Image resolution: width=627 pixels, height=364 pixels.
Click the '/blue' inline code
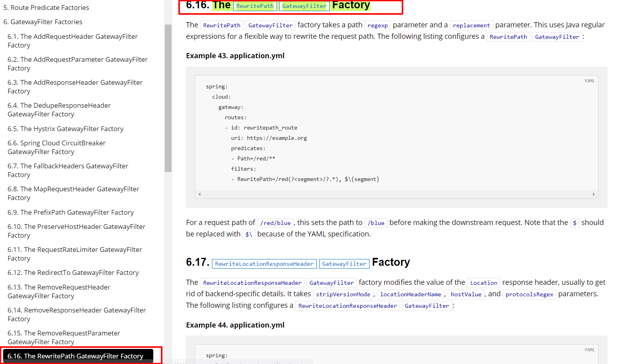click(x=376, y=223)
